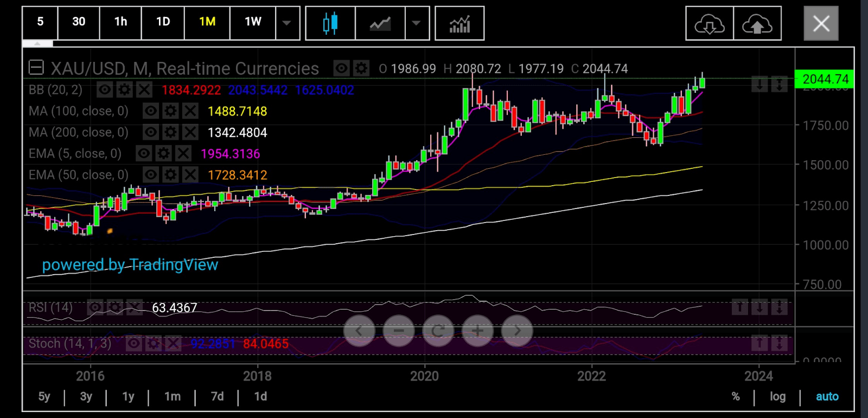868x418 pixels.
Task: Collapse the XAU/USD legend
Action: 36,68
